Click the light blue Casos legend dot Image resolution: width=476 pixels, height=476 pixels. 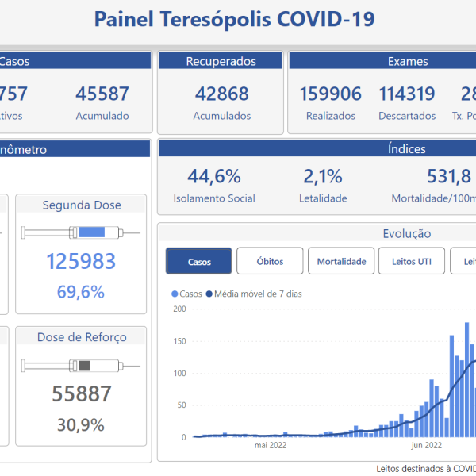[x=175, y=294]
